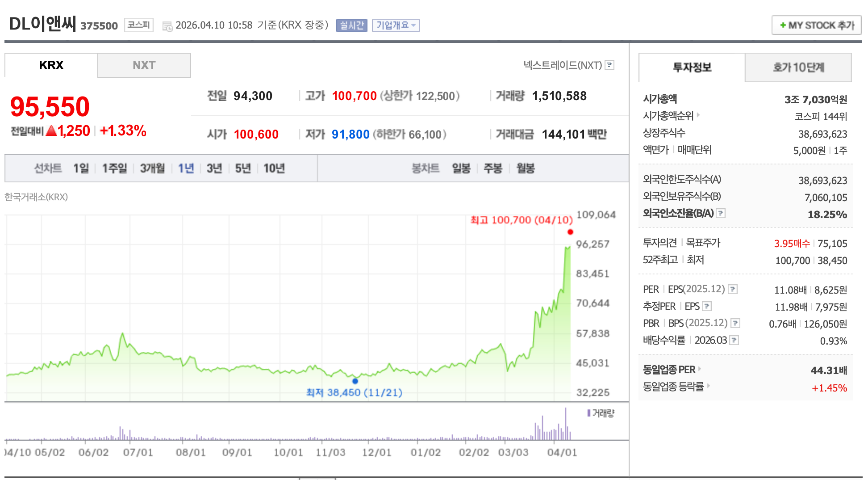Switch to the NXT tab
This screenshot has height=480, width=868.
point(144,65)
